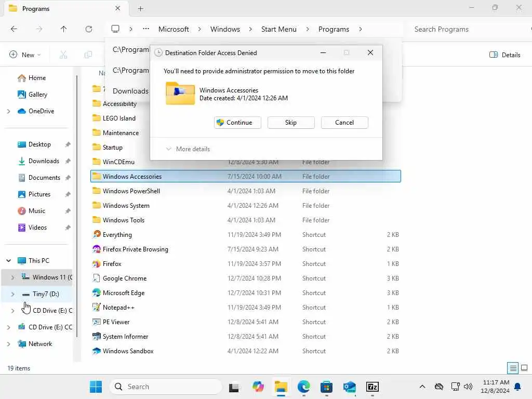The image size is (532, 399).
Task: Select the Programs tab
Action: [x=66, y=8]
